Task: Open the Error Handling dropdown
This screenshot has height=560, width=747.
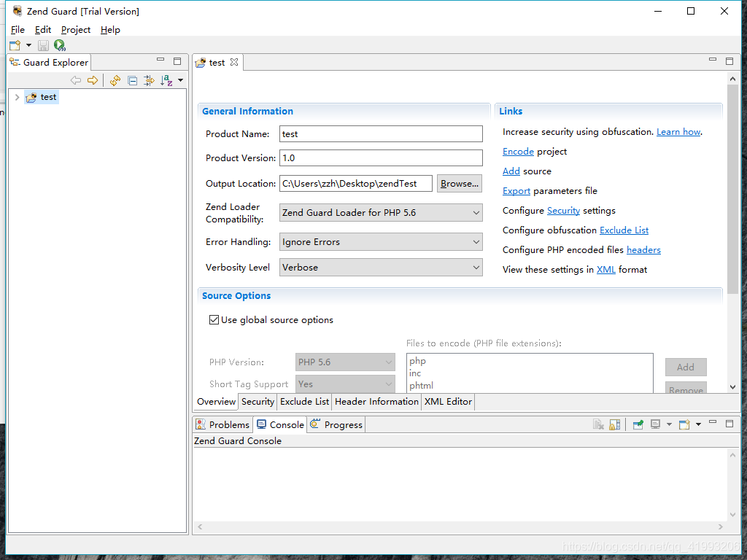Action: coord(381,242)
